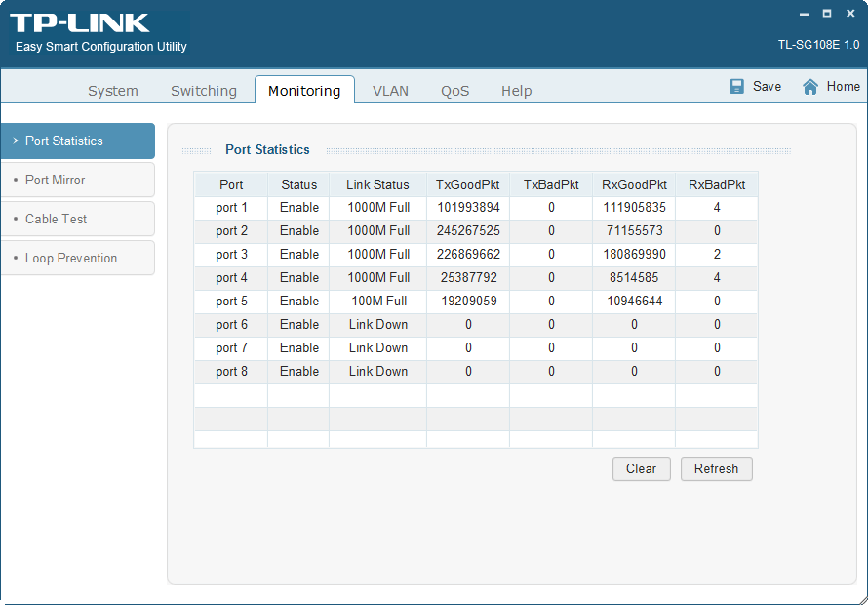
Task: Click the 100M Full link status cell
Action: (x=378, y=302)
